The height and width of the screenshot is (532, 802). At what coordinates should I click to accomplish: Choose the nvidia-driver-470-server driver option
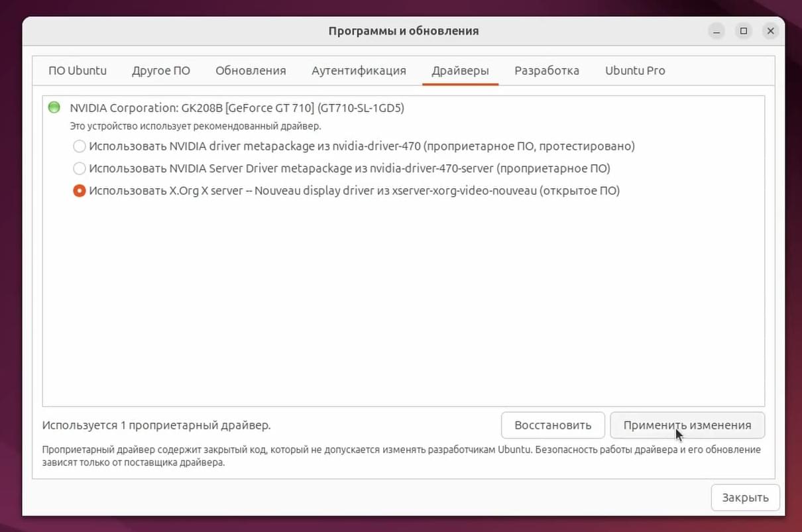coord(341,168)
